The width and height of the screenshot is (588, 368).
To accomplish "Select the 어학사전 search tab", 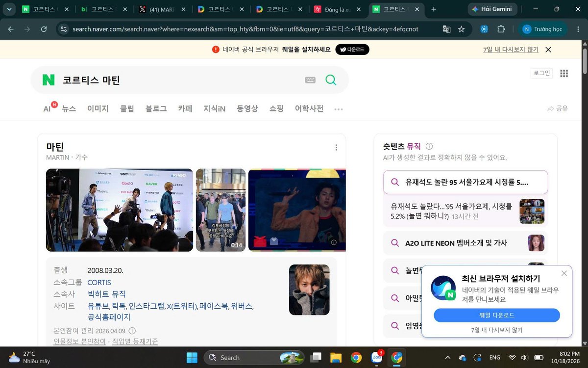I will pos(309,108).
